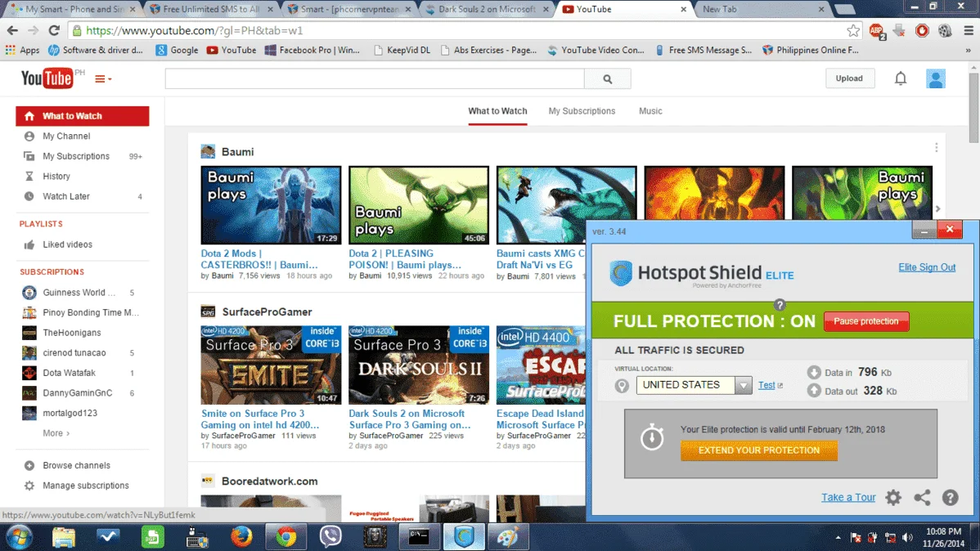This screenshot has width=980, height=551.
Task: Open Smite on Surface Pro 3 thumbnail
Action: (x=271, y=365)
